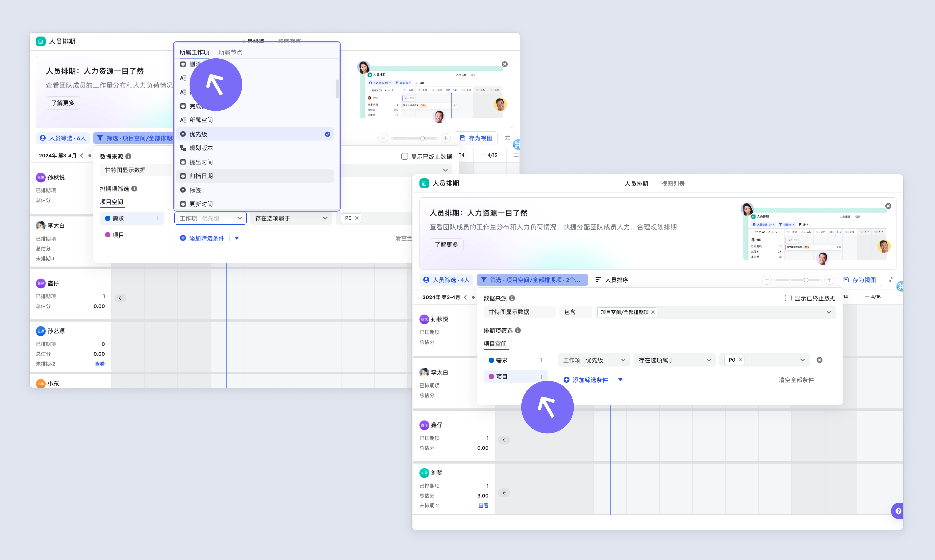Click the left arrow in 鑫仔 row, front window
Viewport: 935px width, 560px height.
(x=504, y=440)
